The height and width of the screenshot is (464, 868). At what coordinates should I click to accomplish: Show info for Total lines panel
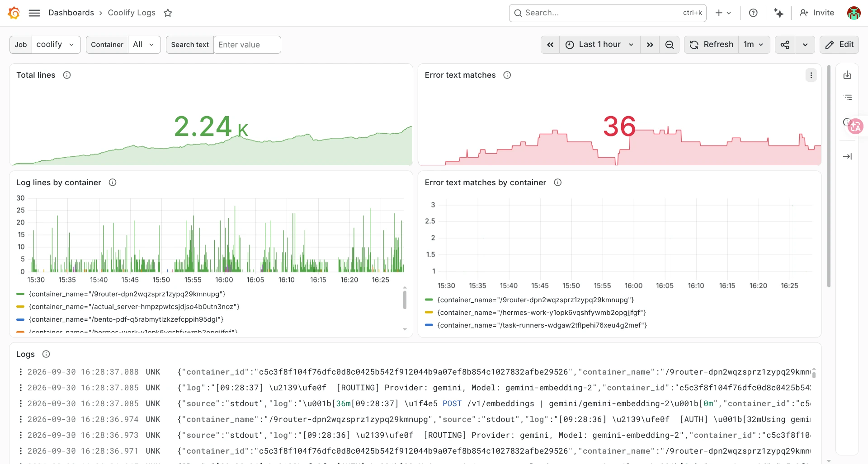click(67, 75)
